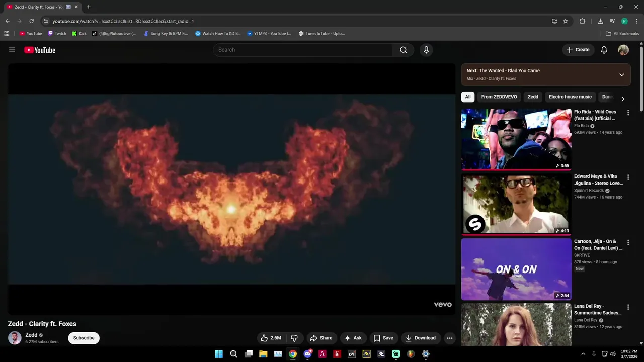Open the taskbar clock showing 10:02 PM

tap(629, 354)
